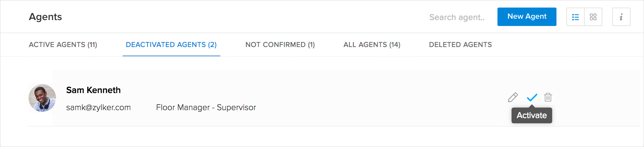Switch to list view layout
644x147 pixels.
[x=575, y=17]
